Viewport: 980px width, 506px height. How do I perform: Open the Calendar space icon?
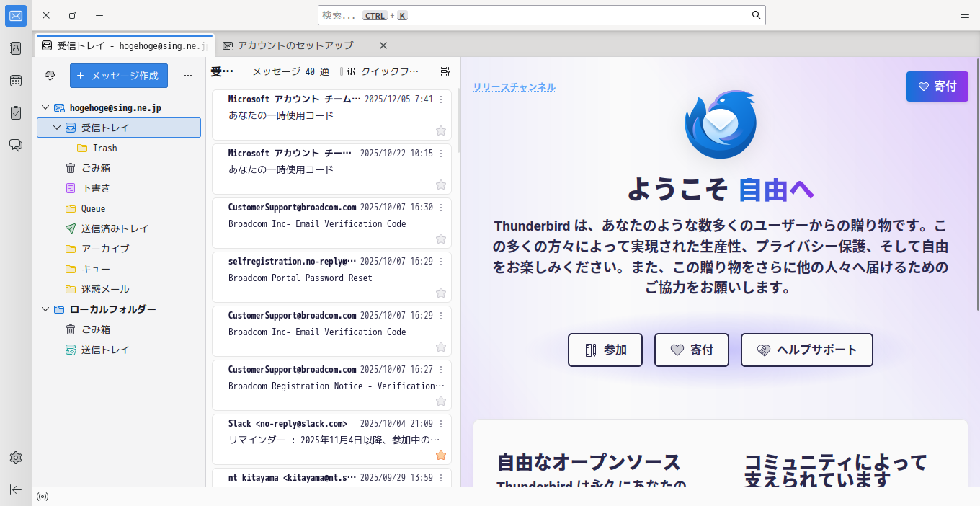[x=16, y=81]
